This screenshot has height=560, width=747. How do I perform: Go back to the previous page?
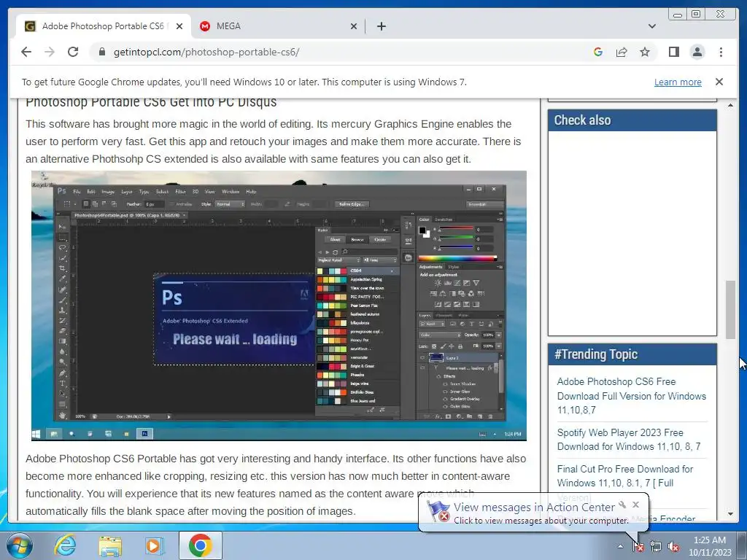26,52
